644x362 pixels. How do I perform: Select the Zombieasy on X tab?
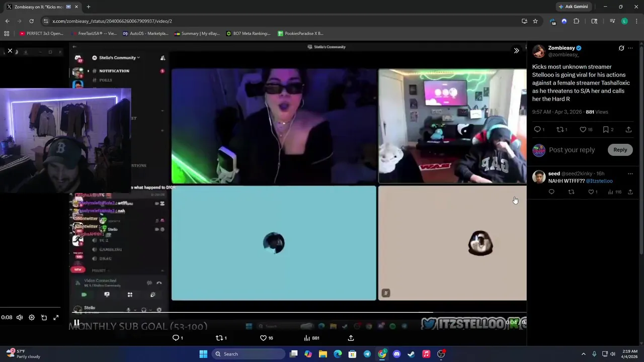tap(41, 7)
